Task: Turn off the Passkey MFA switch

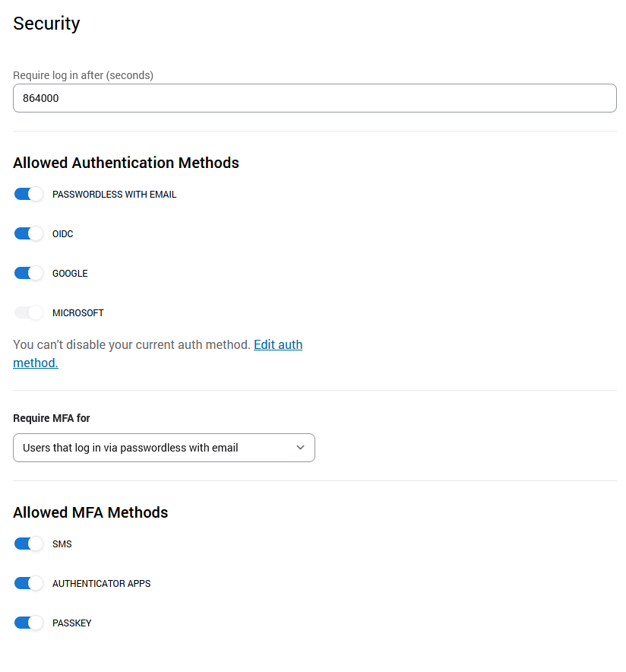Action: coord(29,623)
